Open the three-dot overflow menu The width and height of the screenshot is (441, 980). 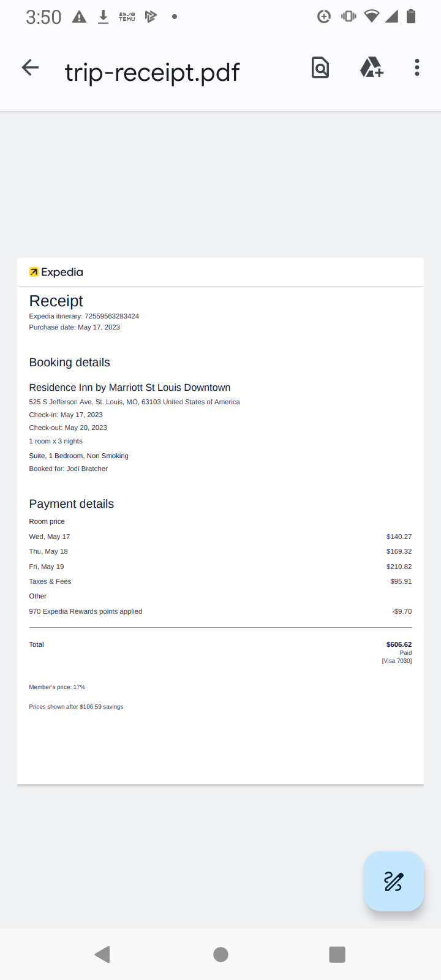click(417, 68)
